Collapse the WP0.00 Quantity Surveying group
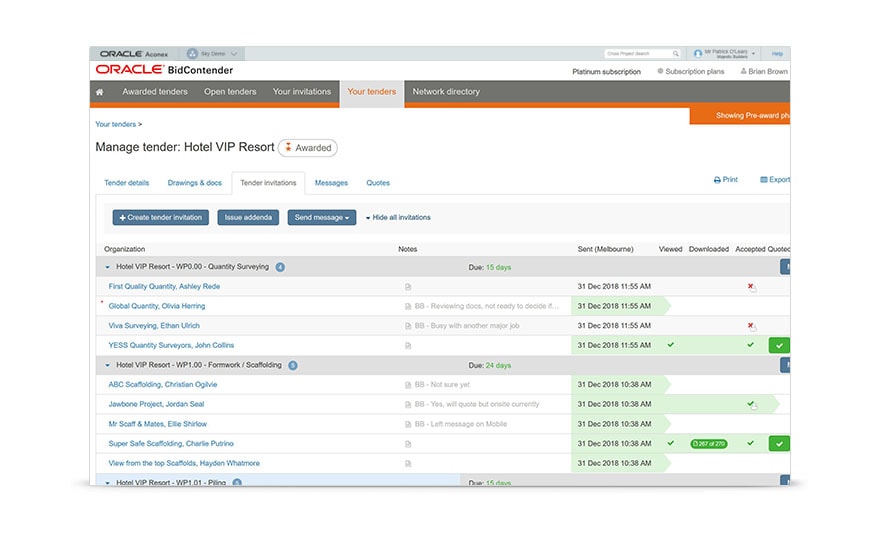 (108, 267)
